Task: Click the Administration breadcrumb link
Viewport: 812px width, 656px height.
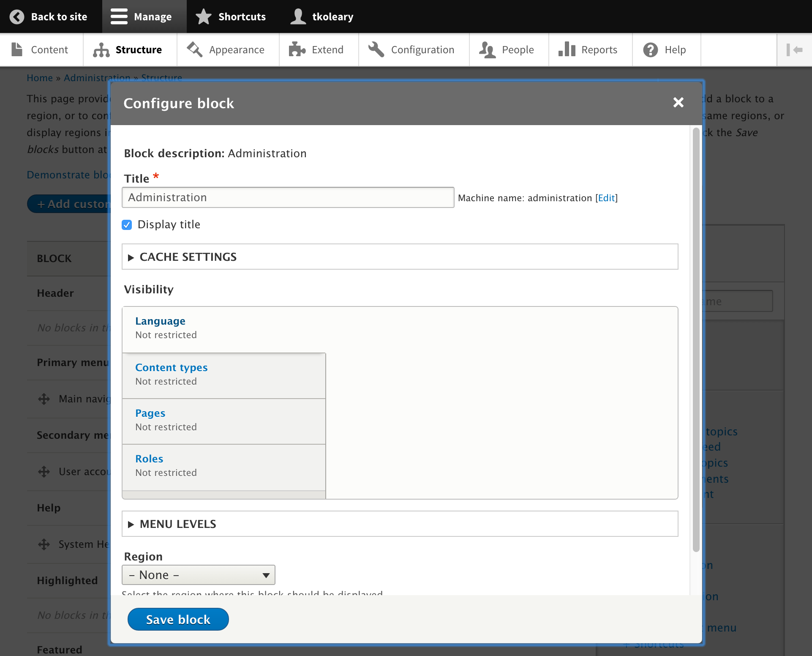Action: coord(97,78)
